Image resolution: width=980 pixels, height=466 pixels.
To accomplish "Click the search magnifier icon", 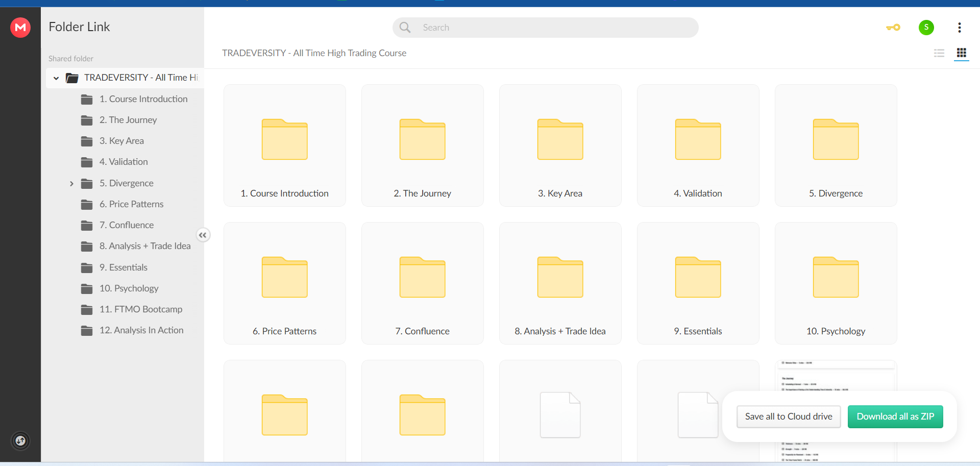I will coord(405,28).
